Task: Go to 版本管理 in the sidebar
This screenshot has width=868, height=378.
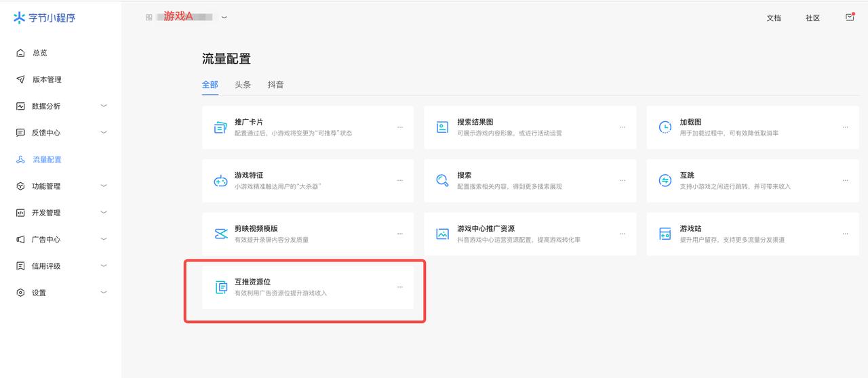Action: pyautogui.click(x=47, y=80)
